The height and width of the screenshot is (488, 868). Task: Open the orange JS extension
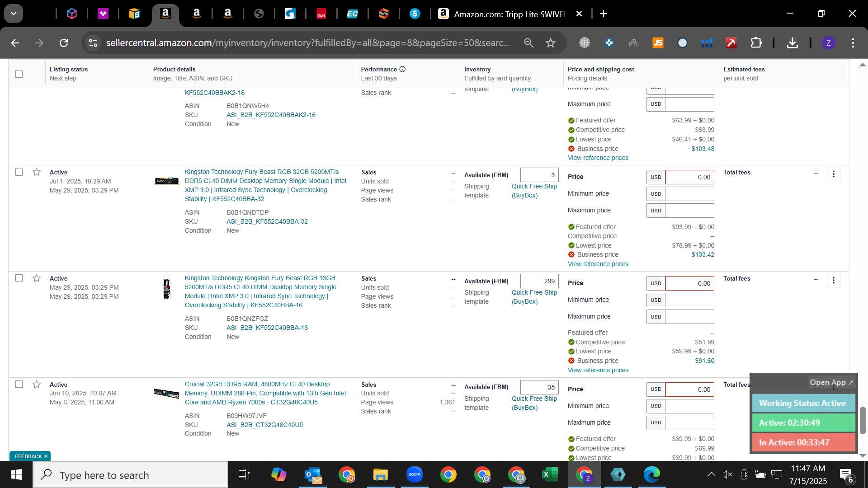coord(658,43)
